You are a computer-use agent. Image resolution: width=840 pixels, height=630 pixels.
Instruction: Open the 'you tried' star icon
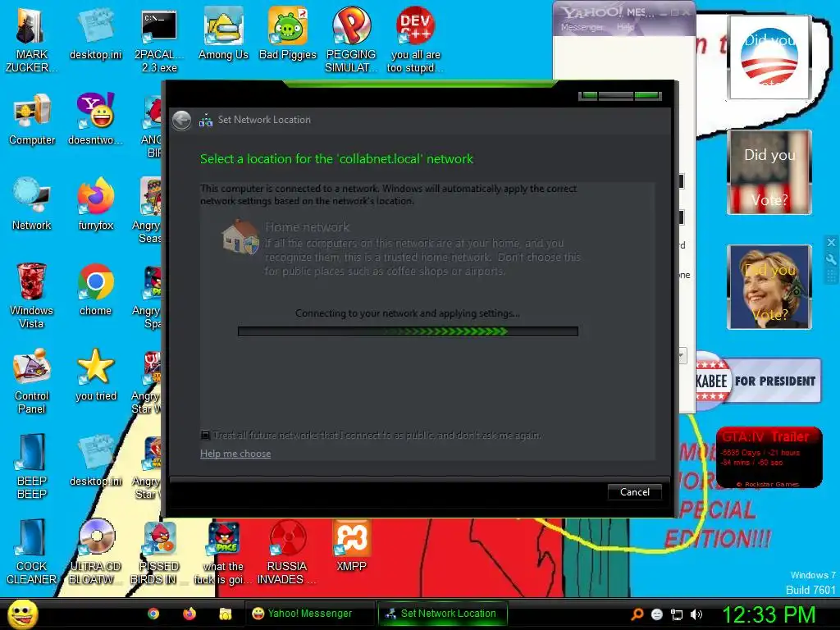[95, 375]
